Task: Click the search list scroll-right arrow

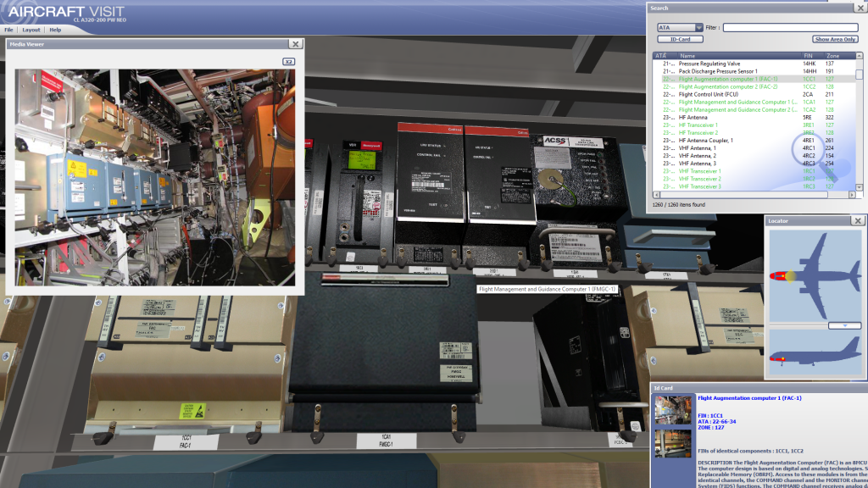Action: tap(852, 195)
